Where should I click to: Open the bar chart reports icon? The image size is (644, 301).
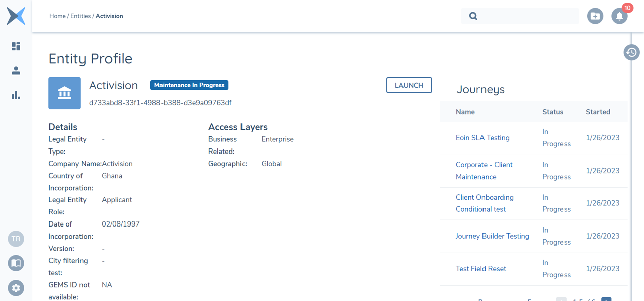tap(16, 95)
